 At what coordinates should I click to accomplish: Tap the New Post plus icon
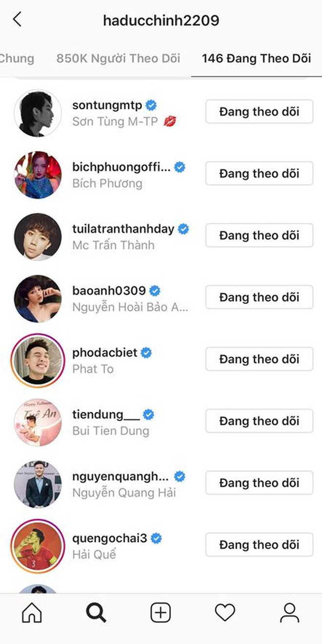pos(161,612)
